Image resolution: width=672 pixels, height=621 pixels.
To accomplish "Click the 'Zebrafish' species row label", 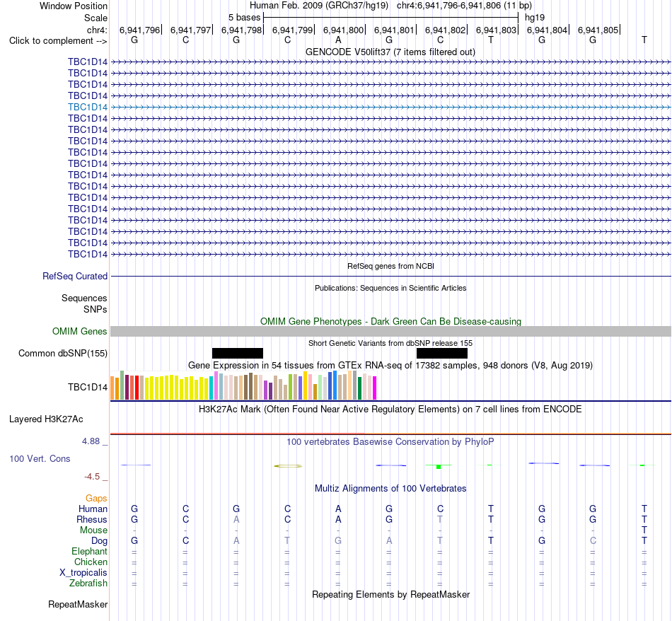I will coord(88,584).
